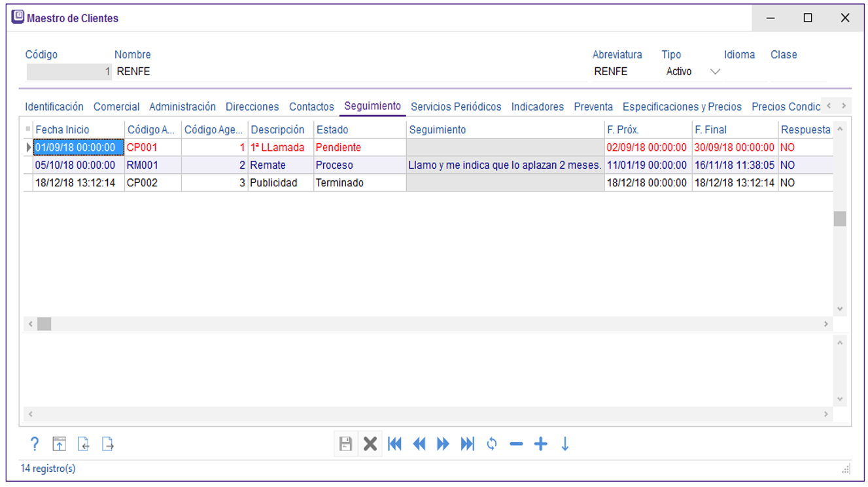Cancel changes with the X toolbar icon
The width and height of the screenshot is (868, 487).
click(370, 444)
